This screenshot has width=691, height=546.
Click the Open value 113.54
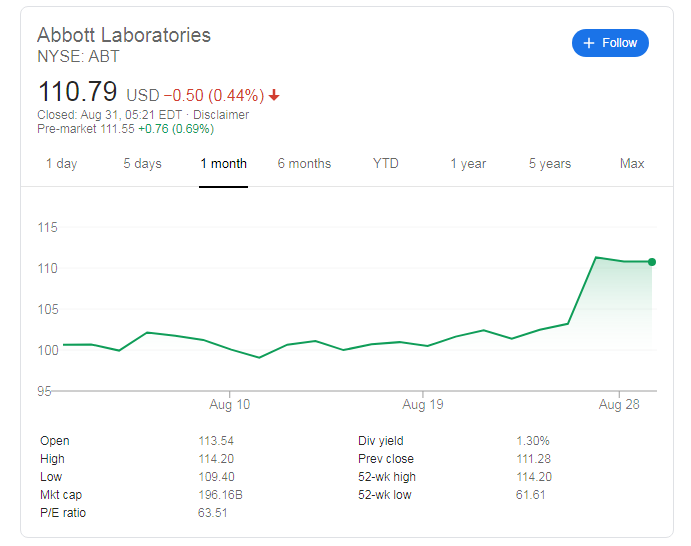click(x=216, y=441)
